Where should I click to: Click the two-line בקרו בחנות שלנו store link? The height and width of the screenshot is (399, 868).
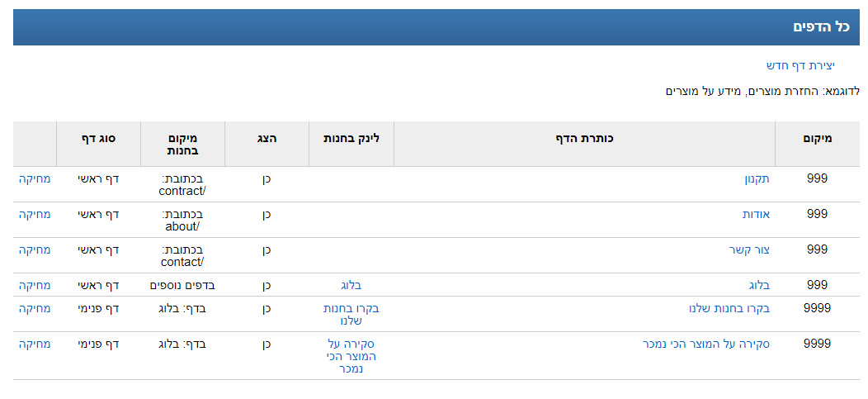coord(351,315)
